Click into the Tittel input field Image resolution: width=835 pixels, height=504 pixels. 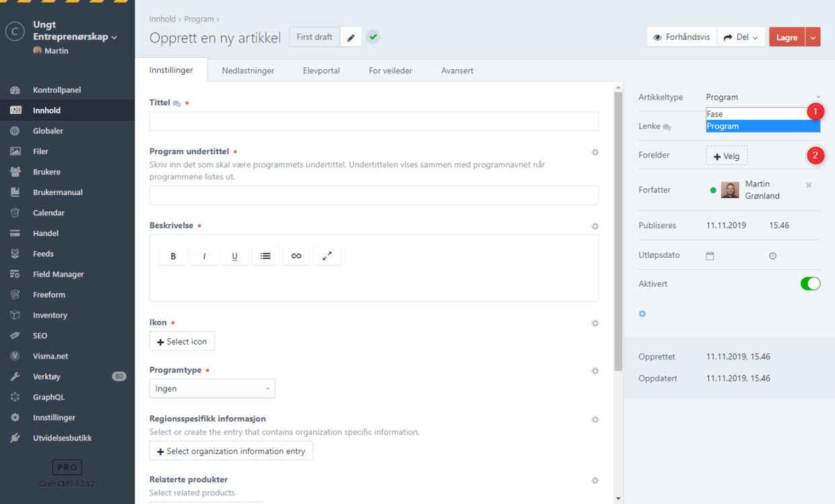(374, 121)
